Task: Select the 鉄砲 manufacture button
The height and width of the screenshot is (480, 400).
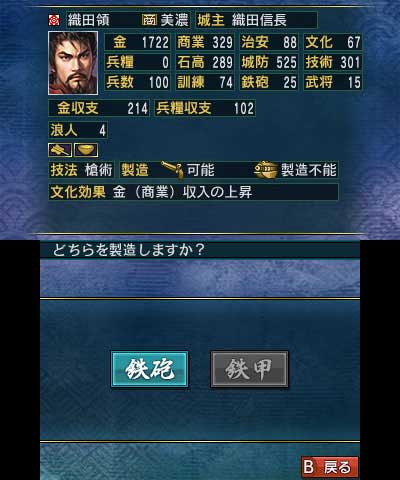Action: [150, 369]
